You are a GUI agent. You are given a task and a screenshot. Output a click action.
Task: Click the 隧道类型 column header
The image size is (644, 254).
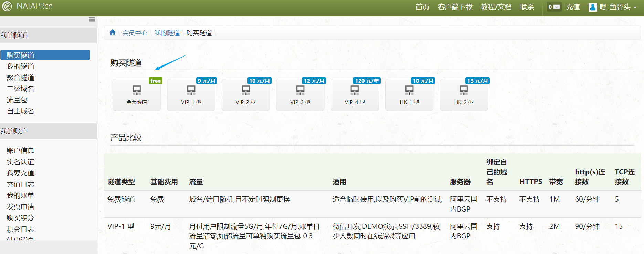[x=121, y=182]
